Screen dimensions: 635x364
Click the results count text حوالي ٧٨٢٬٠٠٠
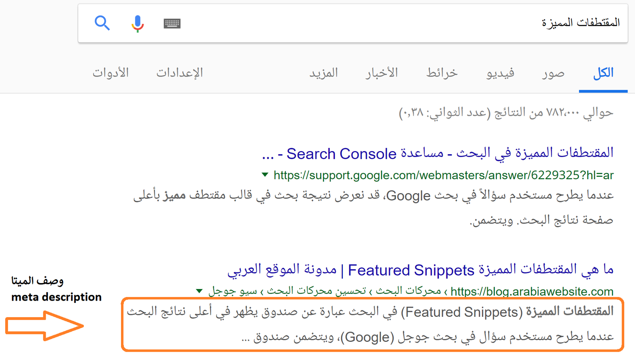click(506, 113)
